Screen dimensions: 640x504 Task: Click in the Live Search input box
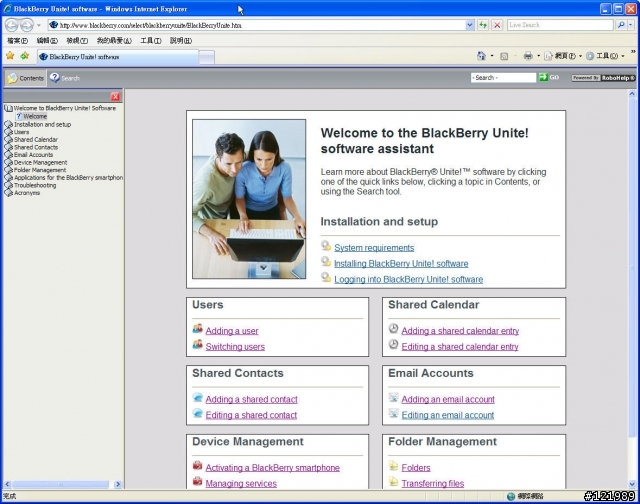[560, 25]
